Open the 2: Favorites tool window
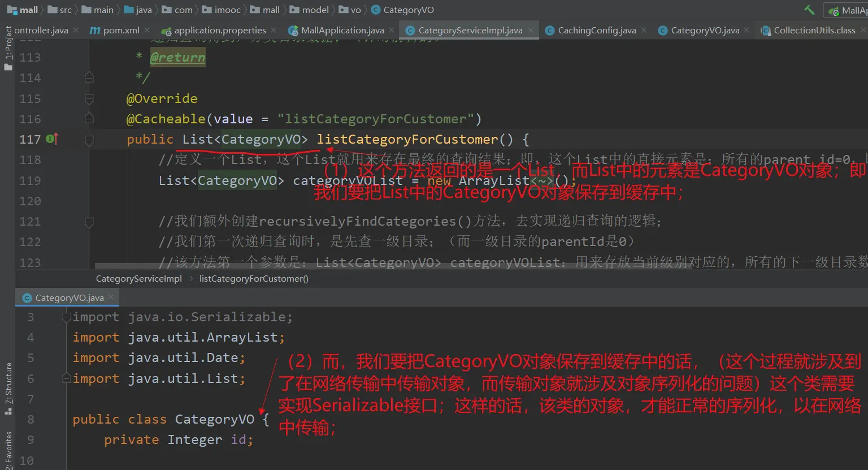The height and width of the screenshot is (470, 868). point(8,451)
